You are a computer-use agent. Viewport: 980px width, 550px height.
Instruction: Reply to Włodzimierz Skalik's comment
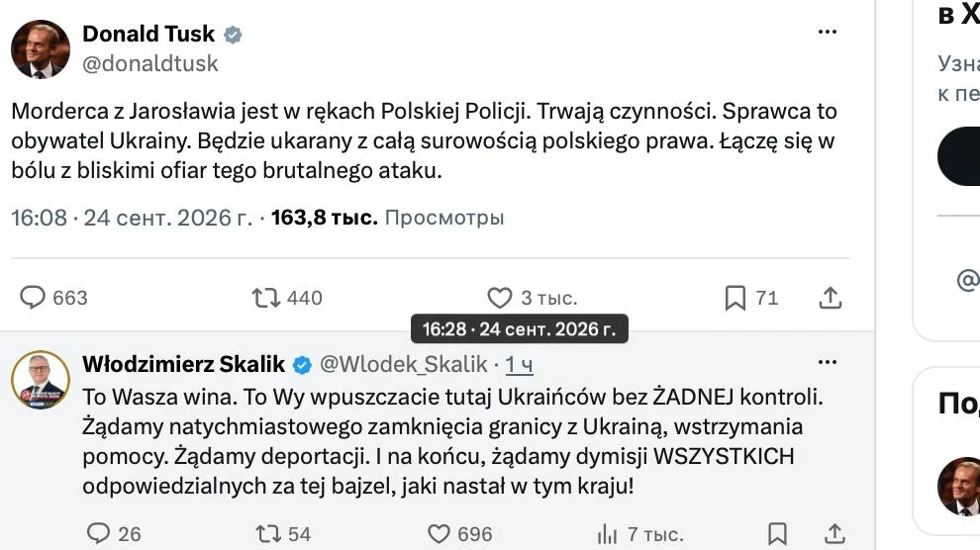click(98, 534)
